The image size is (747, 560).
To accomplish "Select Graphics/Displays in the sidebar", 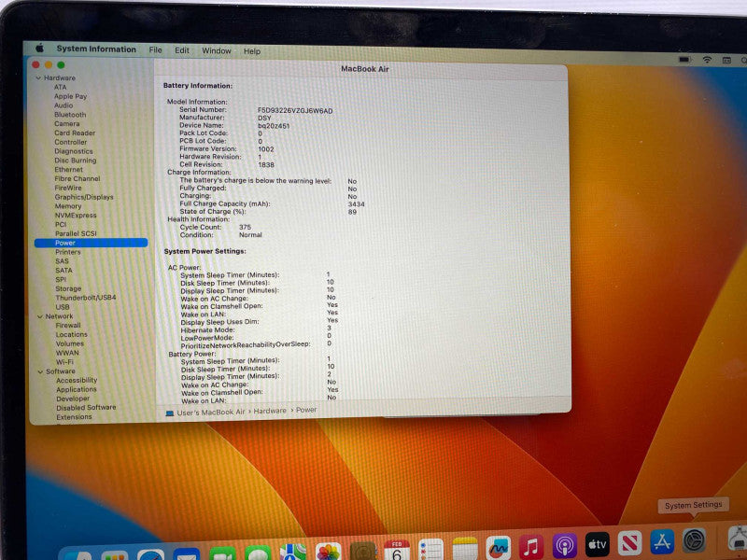I will point(84,197).
